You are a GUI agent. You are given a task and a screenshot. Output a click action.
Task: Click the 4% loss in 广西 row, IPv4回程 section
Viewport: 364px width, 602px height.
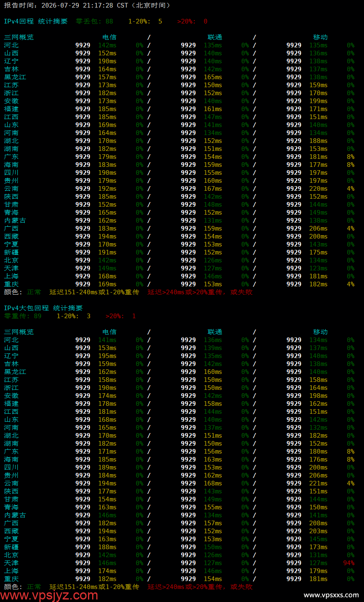(351, 228)
